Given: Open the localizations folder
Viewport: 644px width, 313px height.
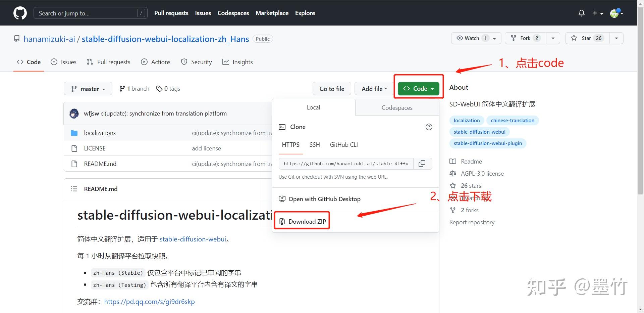Looking at the screenshot, I should [x=100, y=133].
